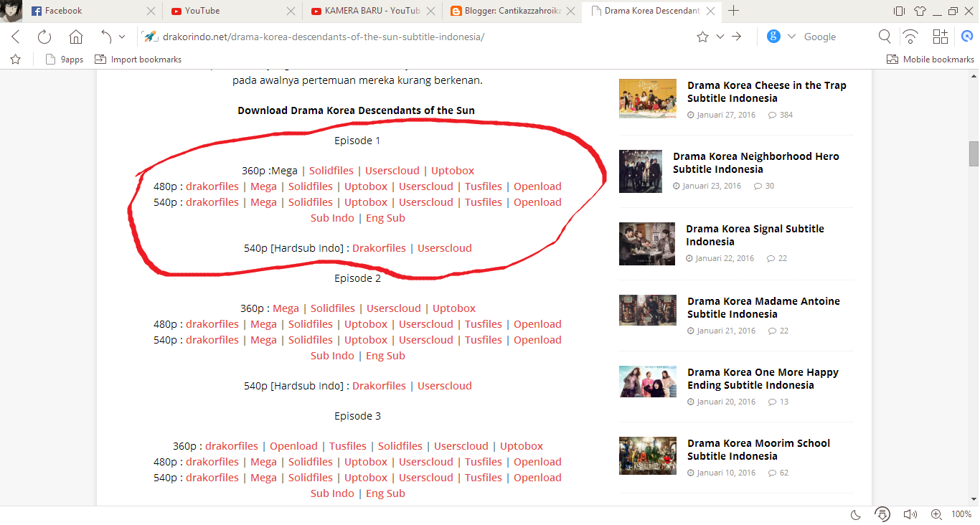Click Episode 1 480p drakorfiles link
Screen dimensions: 980x525
[x=212, y=186]
